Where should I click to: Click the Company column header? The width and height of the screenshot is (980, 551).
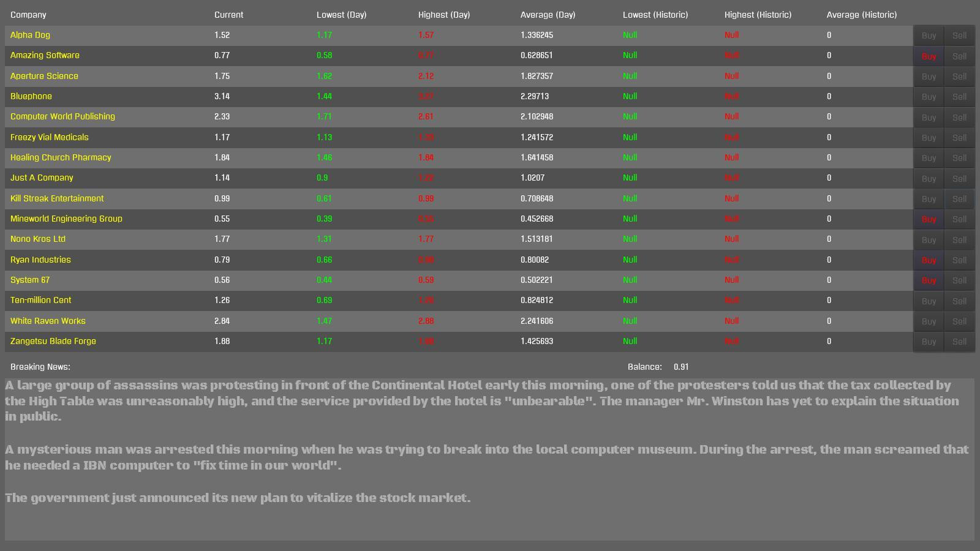28,15
